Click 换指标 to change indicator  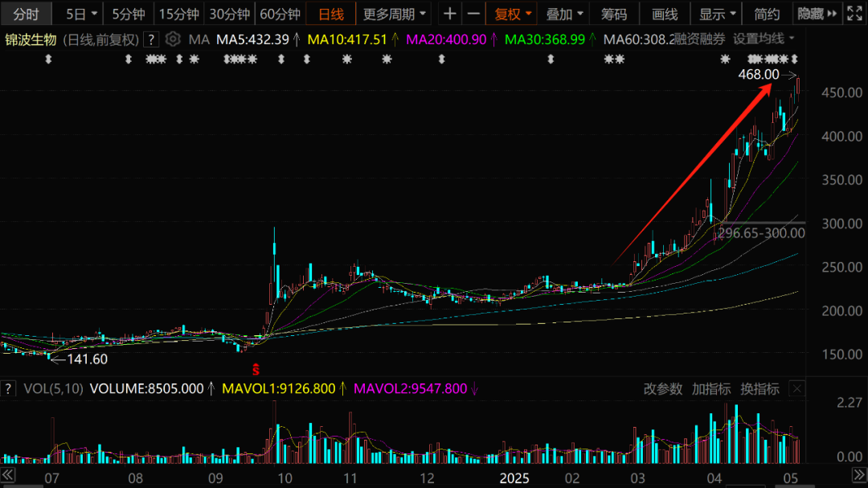point(760,389)
